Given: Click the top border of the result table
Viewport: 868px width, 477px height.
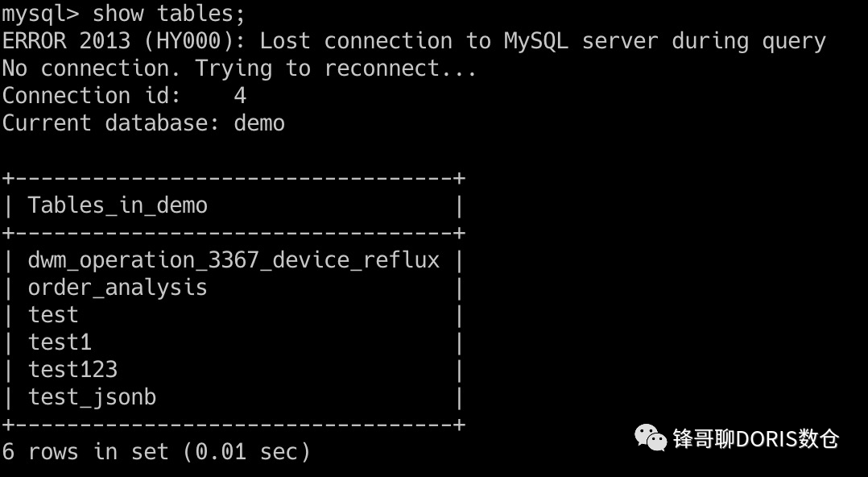Looking at the screenshot, I should [234, 178].
